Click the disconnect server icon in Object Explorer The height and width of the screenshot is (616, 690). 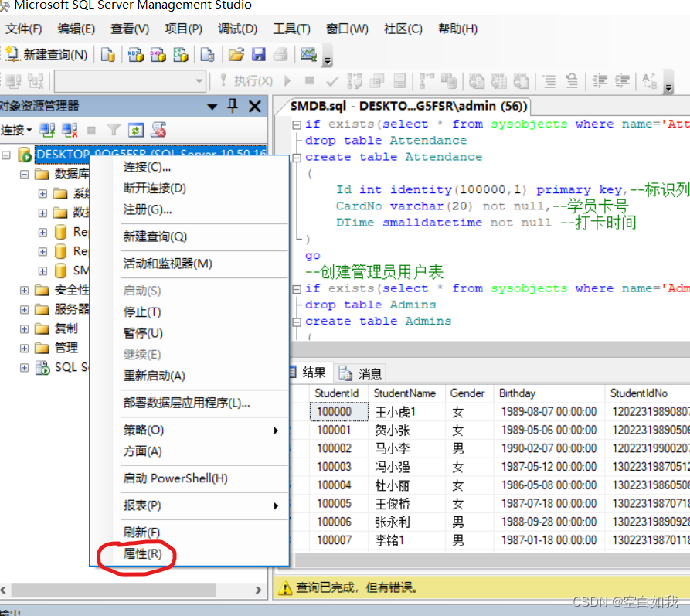[70, 131]
